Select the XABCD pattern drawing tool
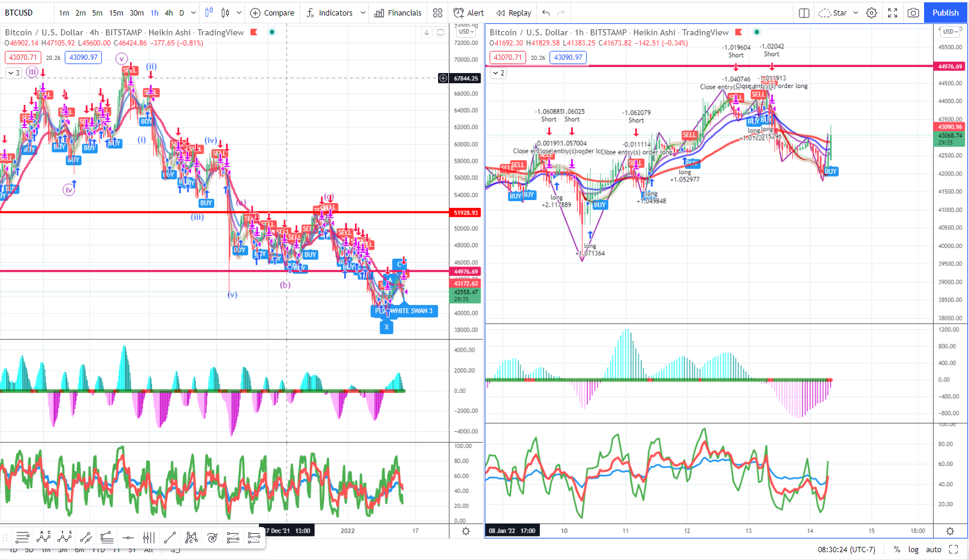This screenshot has width=969, height=560. pos(191,537)
